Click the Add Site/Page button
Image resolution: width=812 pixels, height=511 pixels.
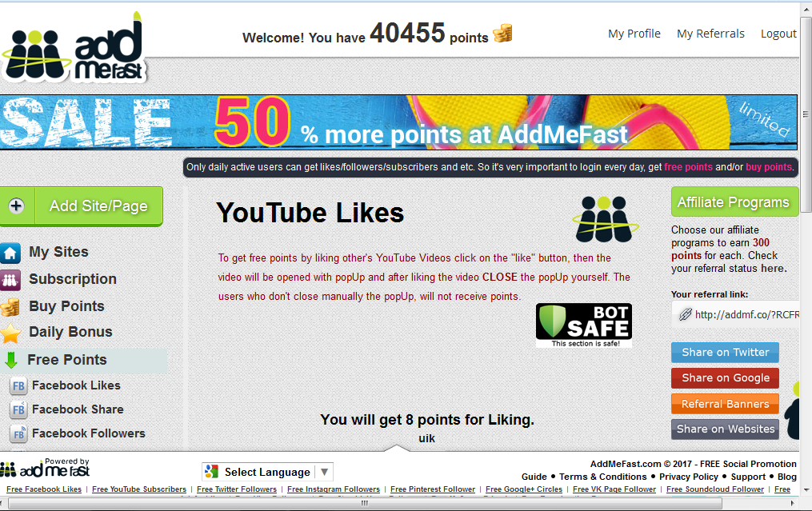coord(82,206)
